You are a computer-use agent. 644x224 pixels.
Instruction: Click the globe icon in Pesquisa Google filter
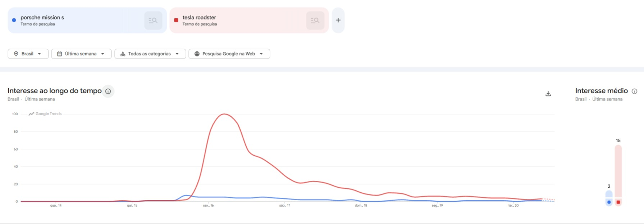tap(197, 54)
